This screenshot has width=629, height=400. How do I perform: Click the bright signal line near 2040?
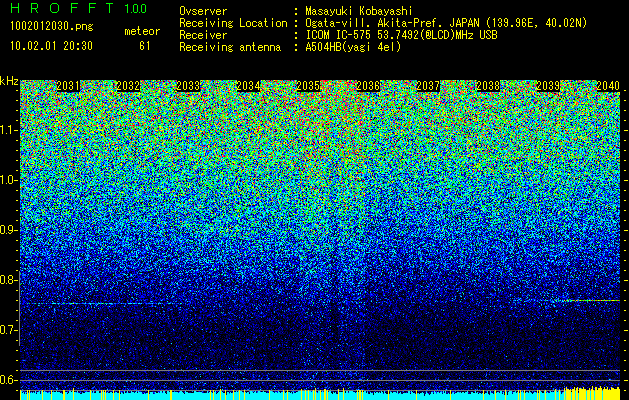(590, 300)
